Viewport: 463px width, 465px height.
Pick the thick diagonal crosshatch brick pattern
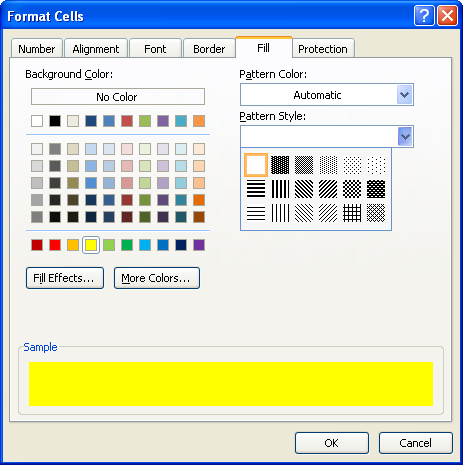[x=376, y=189]
